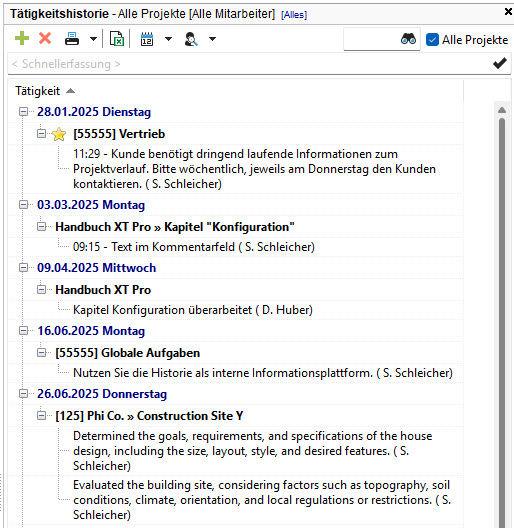Click the scrollbar up arrow
514x528 pixels.
coord(502,110)
